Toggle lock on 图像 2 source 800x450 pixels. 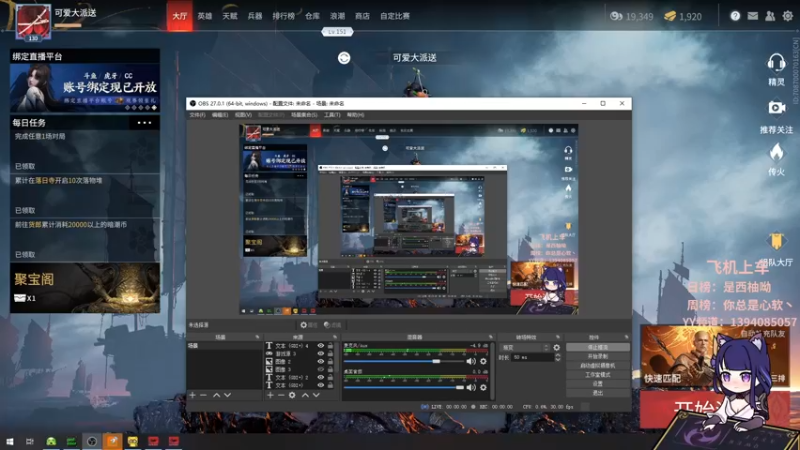pyautogui.click(x=330, y=361)
